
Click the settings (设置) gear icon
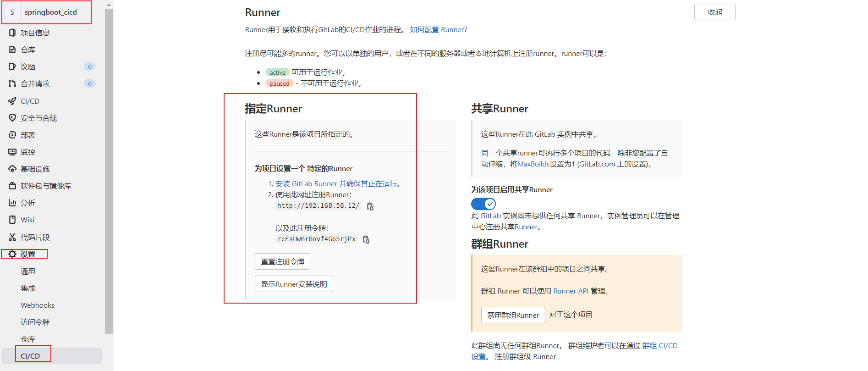(x=12, y=254)
